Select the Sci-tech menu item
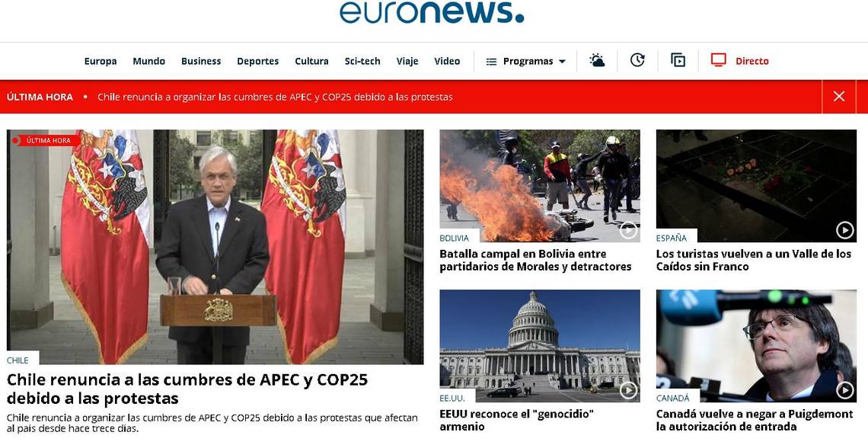Viewport: 868px width, 445px height. pyautogui.click(x=362, y=61)
